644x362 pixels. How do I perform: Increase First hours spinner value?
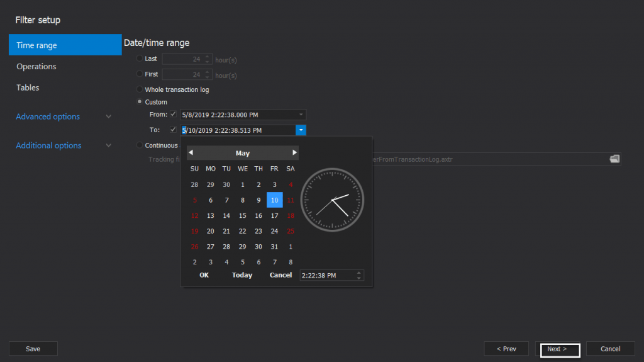click(x=208, y=72)
